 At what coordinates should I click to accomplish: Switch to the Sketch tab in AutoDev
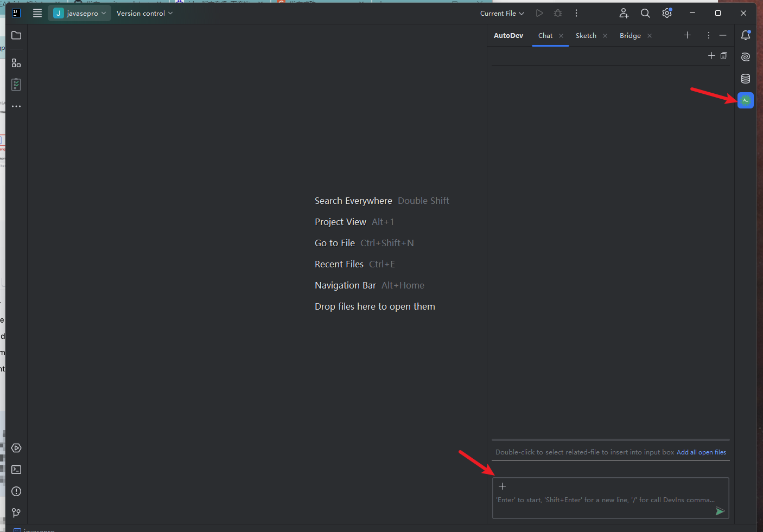(586, 35)
